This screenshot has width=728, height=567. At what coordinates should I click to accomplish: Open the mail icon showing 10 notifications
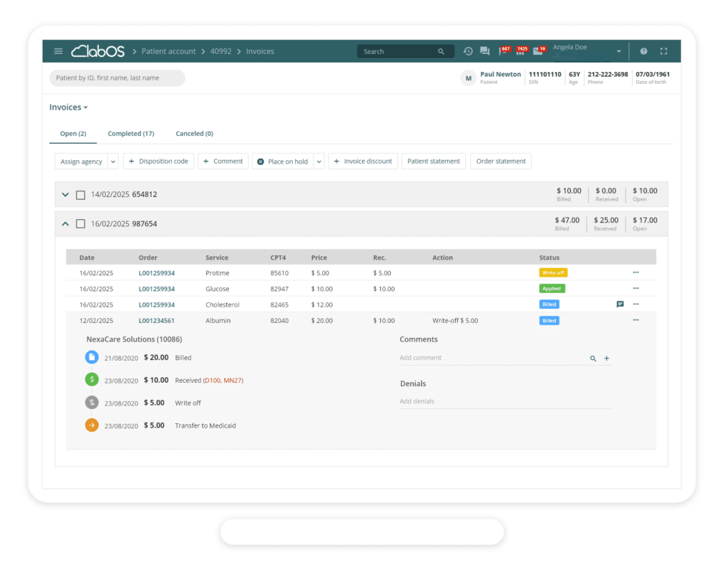539,51
